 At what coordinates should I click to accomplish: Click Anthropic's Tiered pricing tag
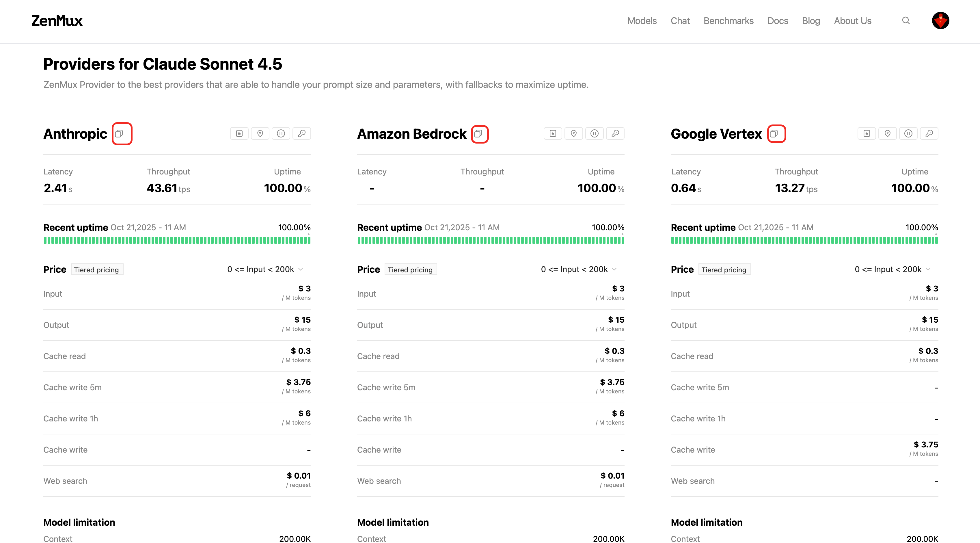coord(97,270)
